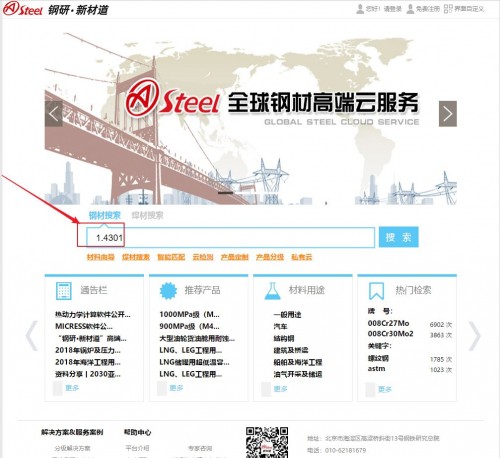Open notice “钢研·新材道”商城...
Screen dimensions: 500x458
[92, 338]
